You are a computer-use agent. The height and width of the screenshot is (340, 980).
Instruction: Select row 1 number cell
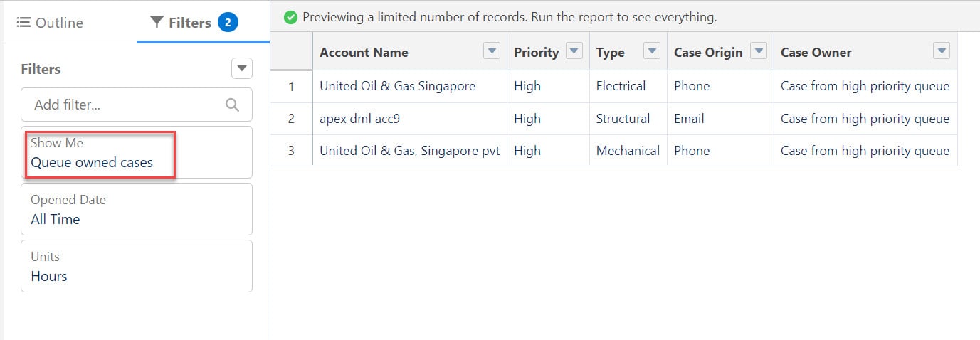291,86
